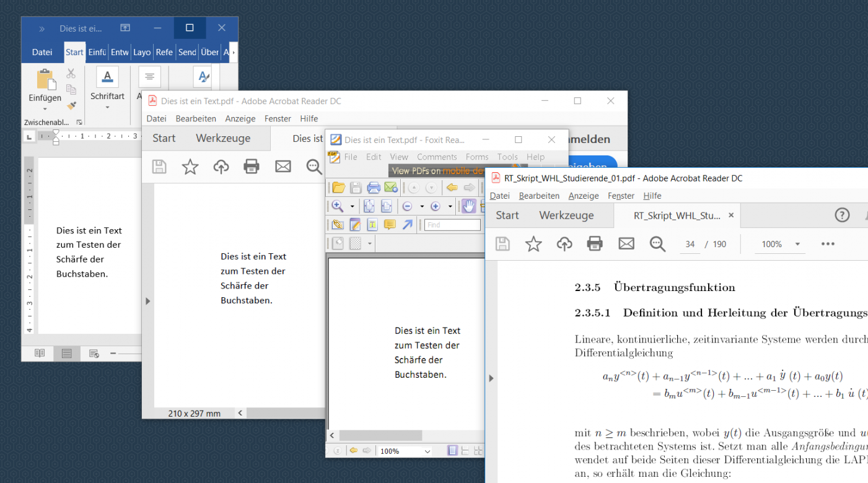Switch to the Layo tab in Word
This screenshot has height=483, width=868.
[142, 53]
